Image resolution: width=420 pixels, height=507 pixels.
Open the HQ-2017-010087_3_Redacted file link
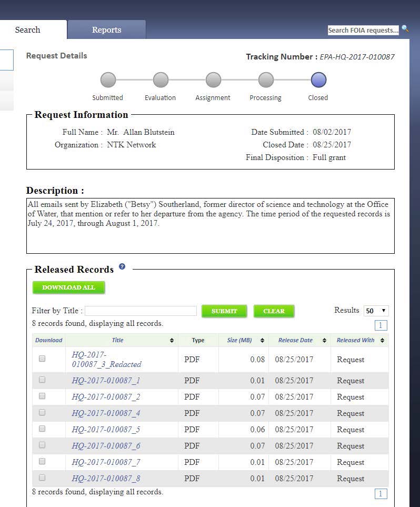pyautogui.click(x=106, y=359)
